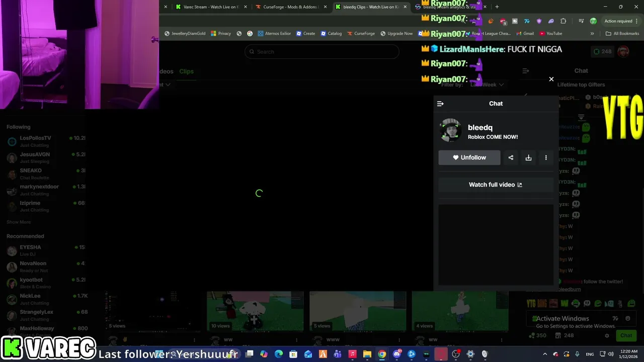
Task: Click the bleedq channel name
Action: click(480, 128)
